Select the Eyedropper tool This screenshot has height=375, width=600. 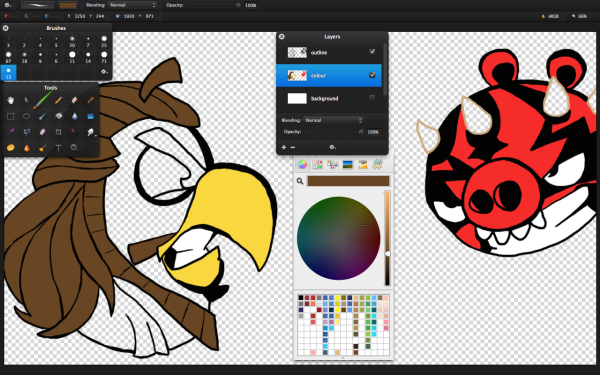coord(91,100)
